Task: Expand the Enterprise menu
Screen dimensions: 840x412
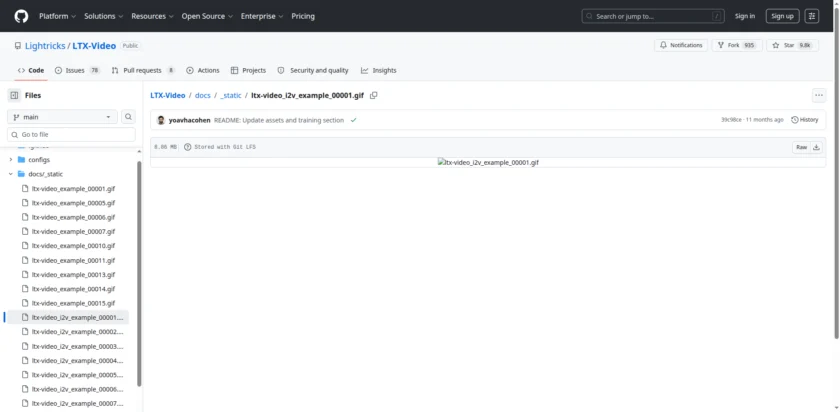Action: (x=262, y=16)
